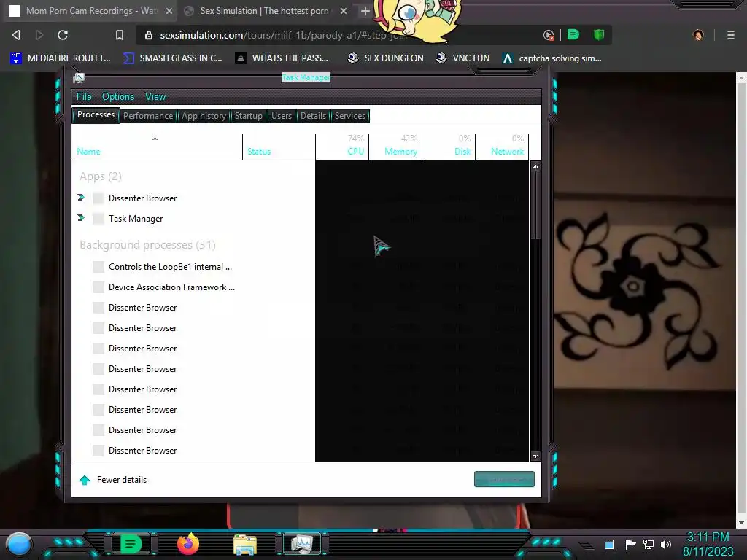Go back with the browser back arrow

(x=16, y=35)
